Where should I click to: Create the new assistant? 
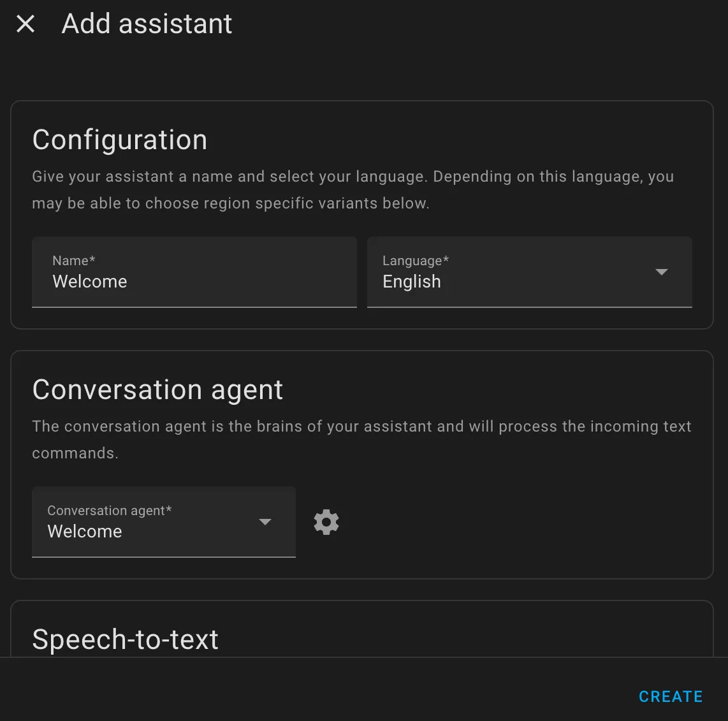pyautogui.click(x=670, y=696)
